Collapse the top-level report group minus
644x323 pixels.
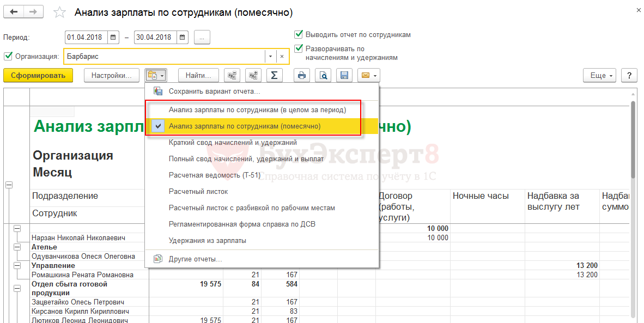click(x=9, y=185)
